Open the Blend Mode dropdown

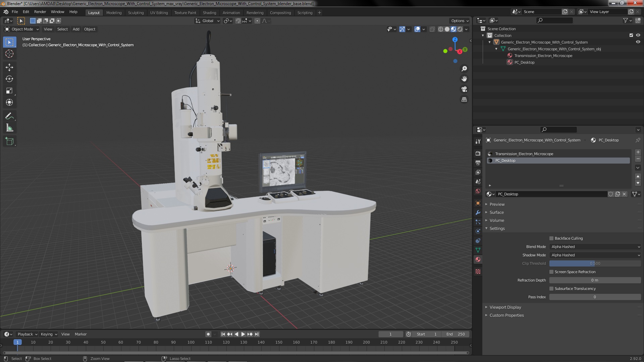click(x=595, y=247)
